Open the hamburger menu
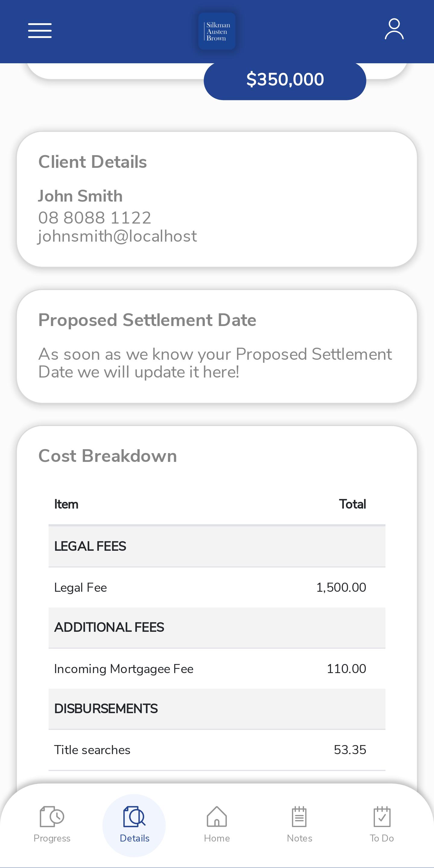Viewport: 434px width, 868px height. tap(40, 31)
